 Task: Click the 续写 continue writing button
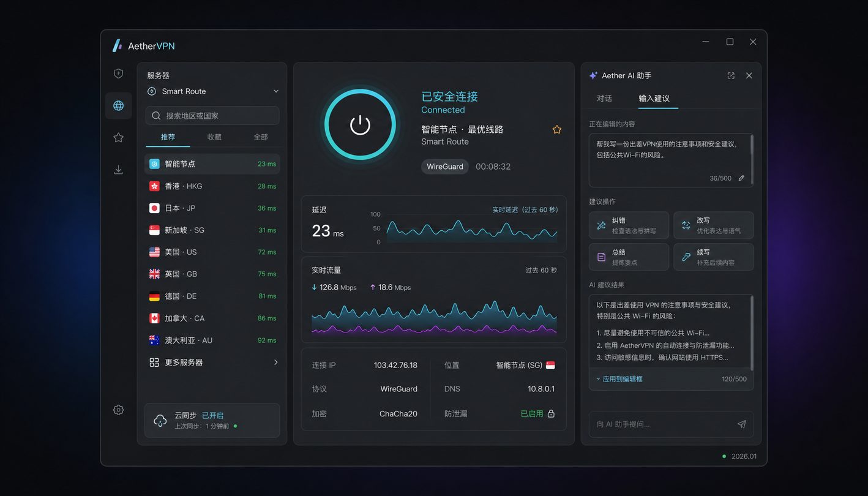pyautogui.click(x=714, y=257)
